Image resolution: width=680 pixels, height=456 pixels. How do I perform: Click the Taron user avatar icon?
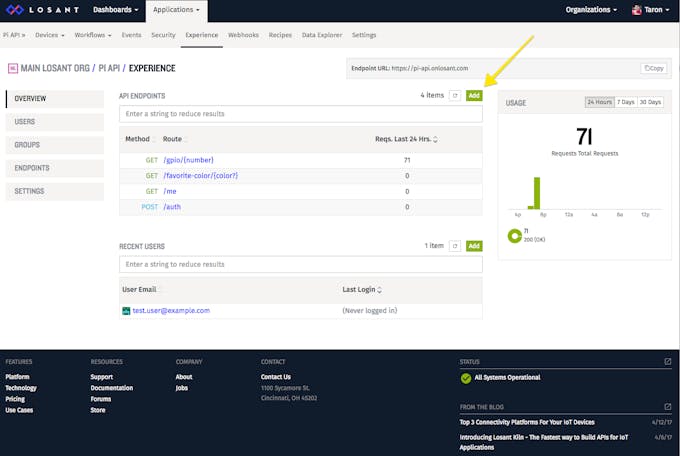point(637,10)
